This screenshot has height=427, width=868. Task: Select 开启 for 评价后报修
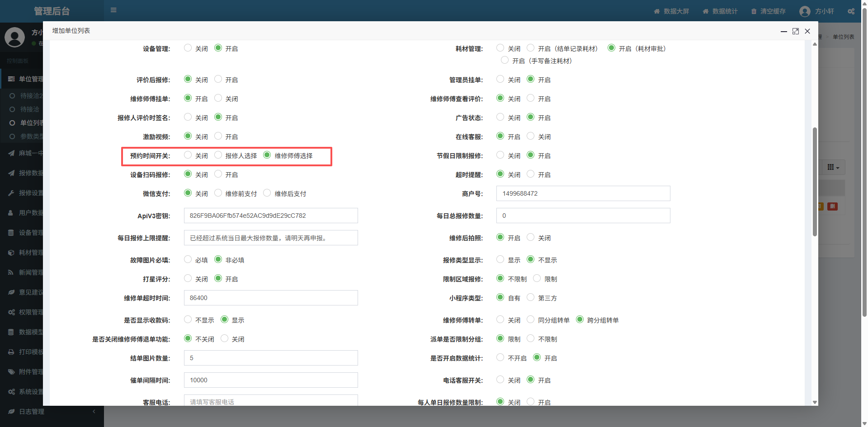[x=218, y=79]
